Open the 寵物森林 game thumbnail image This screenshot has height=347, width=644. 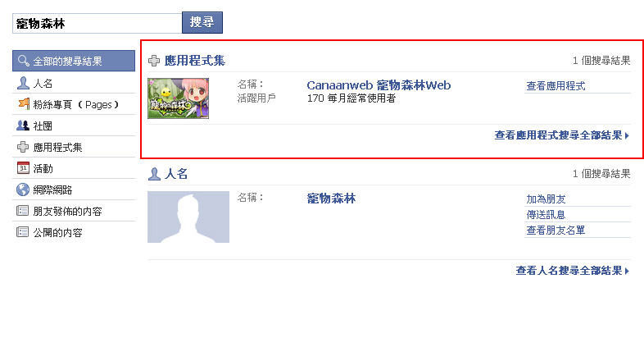pos(179,98)
